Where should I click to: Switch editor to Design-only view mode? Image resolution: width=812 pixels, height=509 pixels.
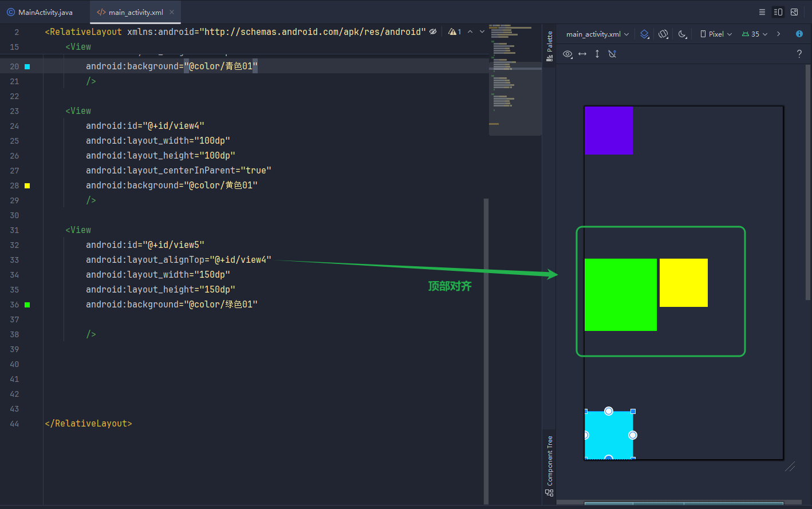(x=794, y=12)
